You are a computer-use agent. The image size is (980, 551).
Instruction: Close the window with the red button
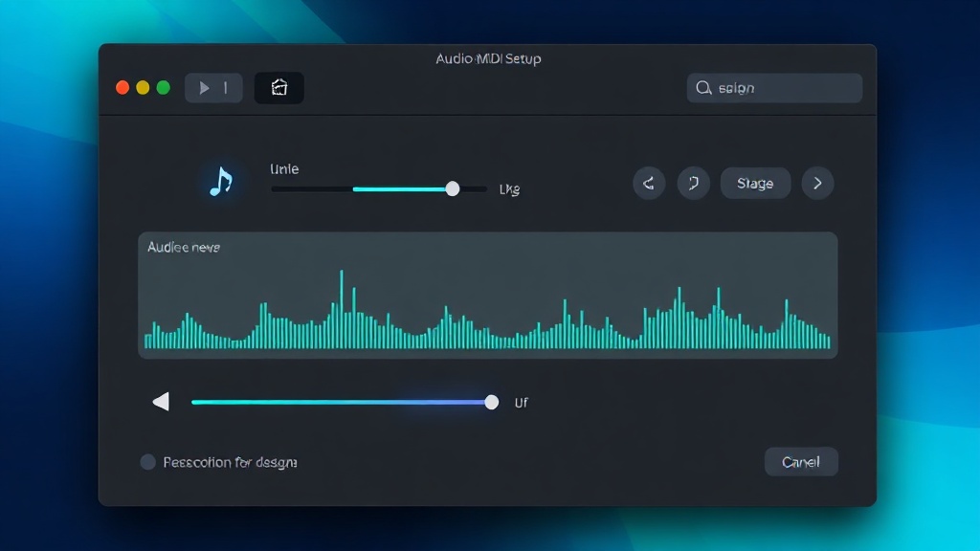tap(122, 87)
